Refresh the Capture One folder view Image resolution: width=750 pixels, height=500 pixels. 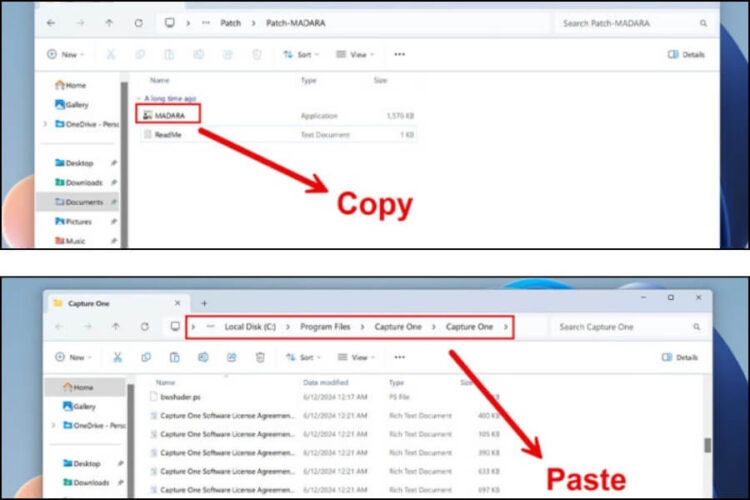tap(144, 327)
